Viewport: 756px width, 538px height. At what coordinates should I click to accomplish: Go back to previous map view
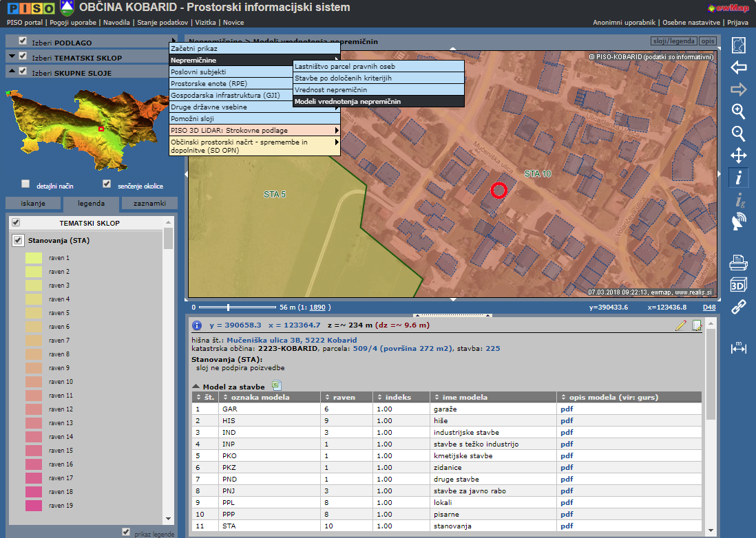pyautogui.click(x=738, y=67)
